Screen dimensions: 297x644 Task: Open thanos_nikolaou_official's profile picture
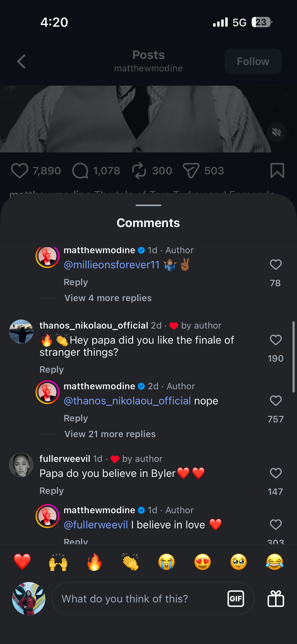tap(21, 332)
